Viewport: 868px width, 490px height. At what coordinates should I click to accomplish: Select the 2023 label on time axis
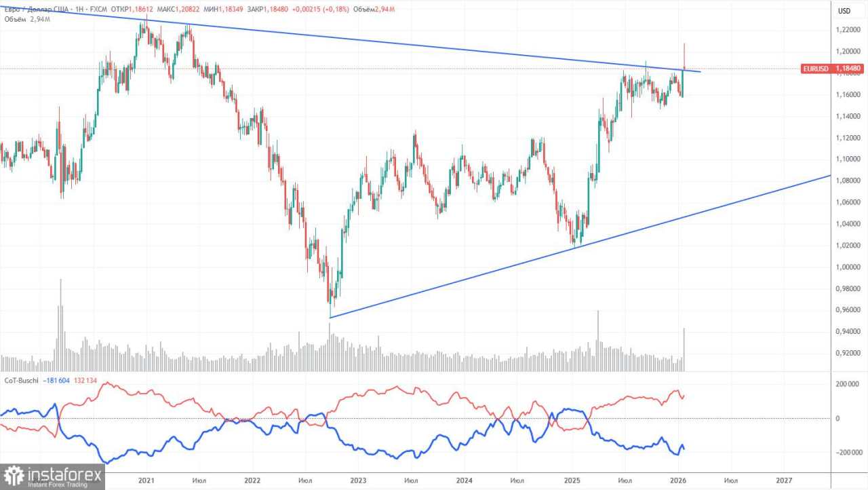[x=358, y=478]
